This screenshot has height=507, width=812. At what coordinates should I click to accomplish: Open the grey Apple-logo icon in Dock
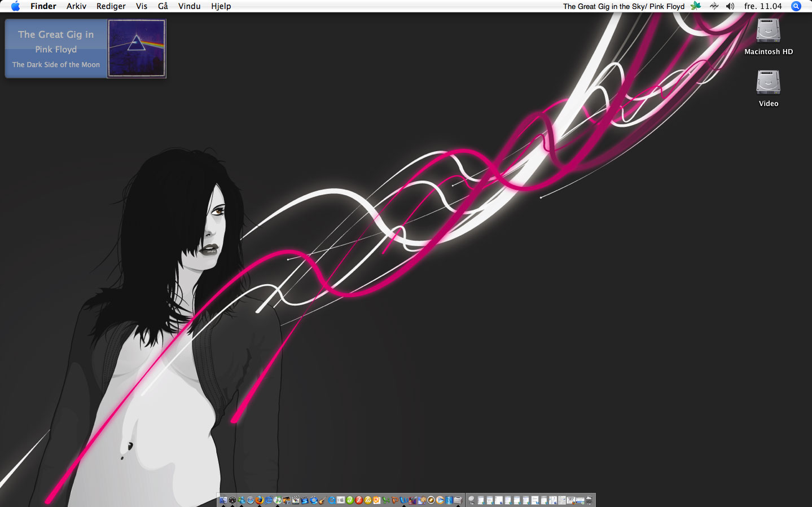(341, 500)
